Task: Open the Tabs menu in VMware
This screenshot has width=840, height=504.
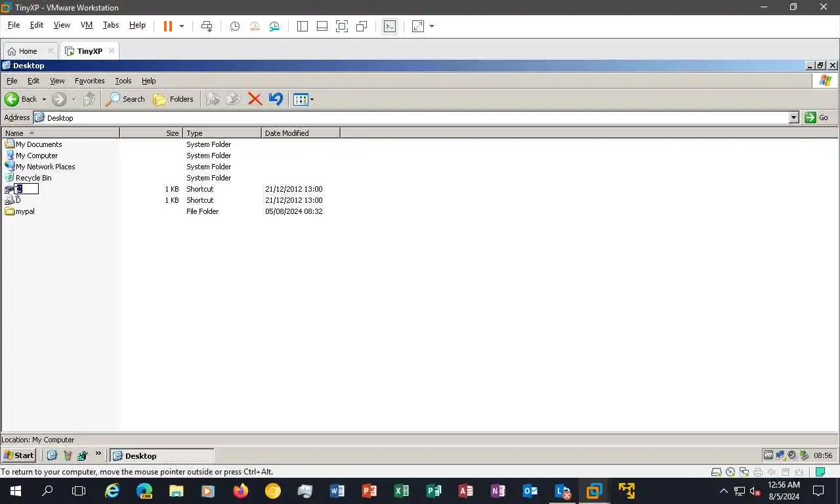Action: click(111, 25)
